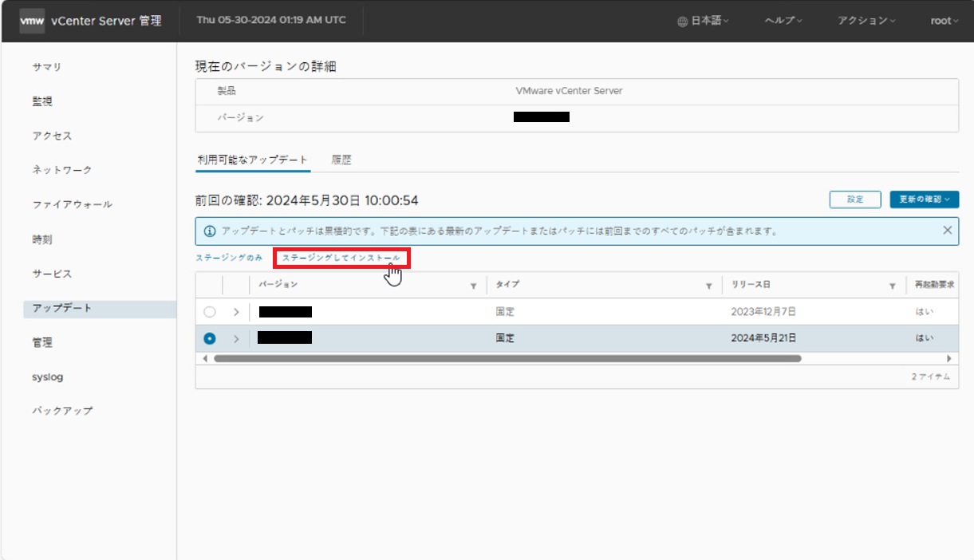Open the root user dropdown
Screen dimensions: 974x560
(x=944, y=20)
